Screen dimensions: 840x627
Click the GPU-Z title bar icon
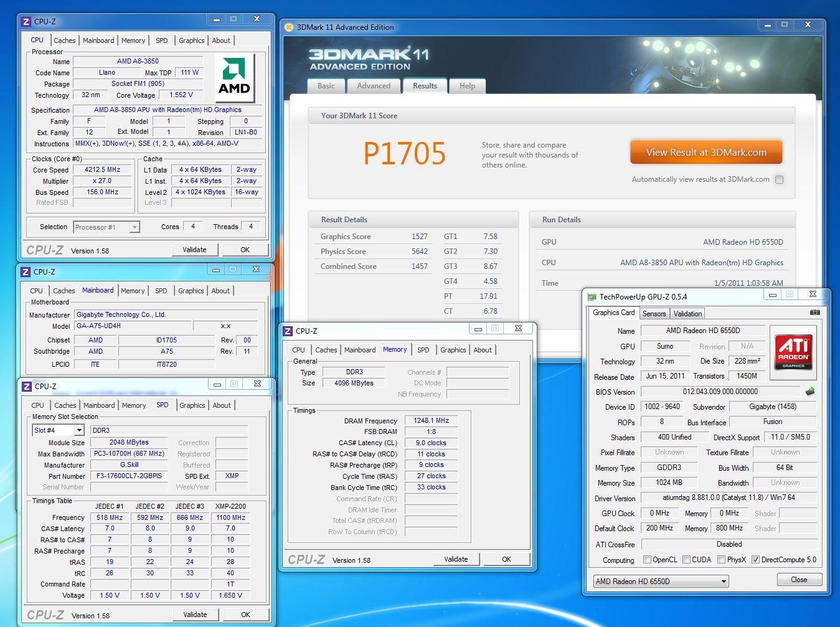(x=592, y=297)
